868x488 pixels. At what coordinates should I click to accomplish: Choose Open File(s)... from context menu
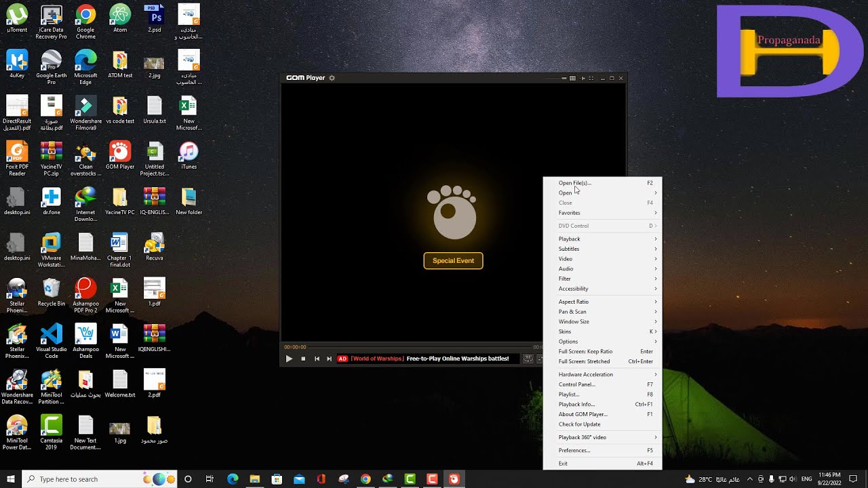point(602,183)
